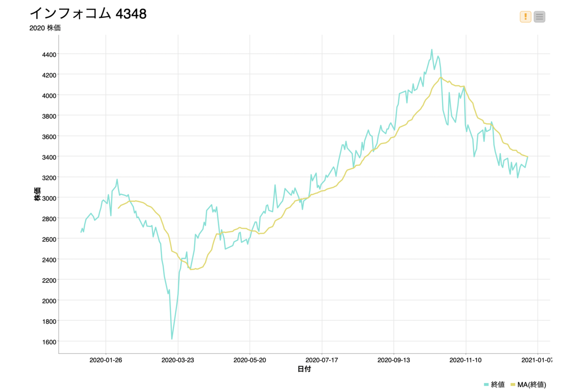Viewport: 569px width, 392px height.
Task: Click the chart title インフォコム 4348
Action: pyautogui.click(x=88, y=14)
